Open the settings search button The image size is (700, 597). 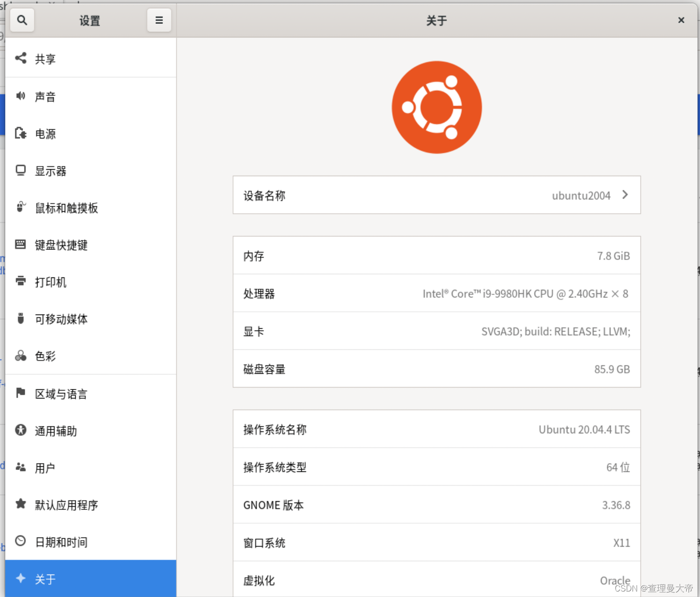tap(22, 20)
